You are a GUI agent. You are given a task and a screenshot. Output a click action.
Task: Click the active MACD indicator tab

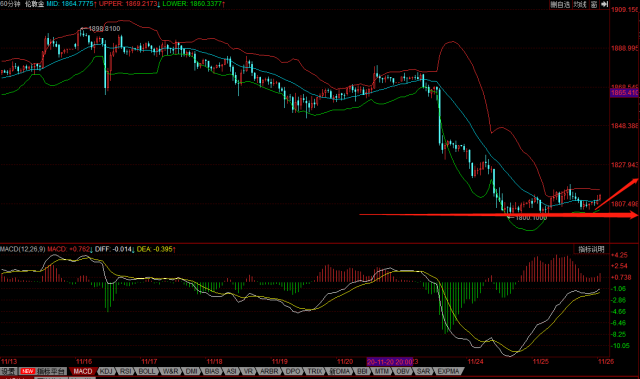pos(83,371)
